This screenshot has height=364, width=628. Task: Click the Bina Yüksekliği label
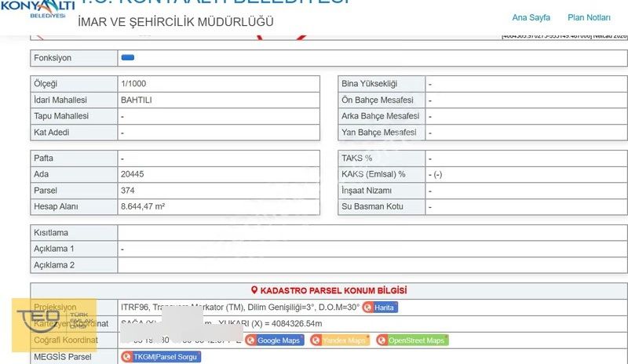(369, 84)
